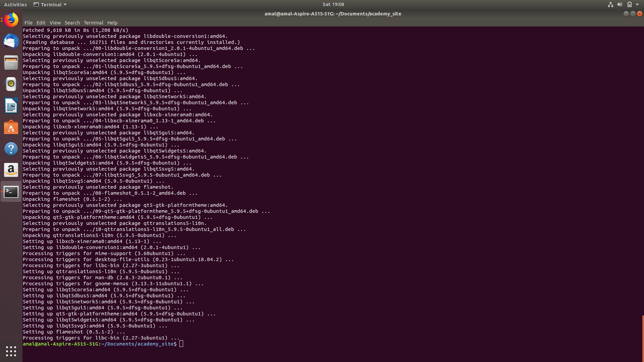The width and height of the screenshot is (644, 362).
Task: Launch LibreOffice Writer from the dock
Action: (x=11, y=106)
